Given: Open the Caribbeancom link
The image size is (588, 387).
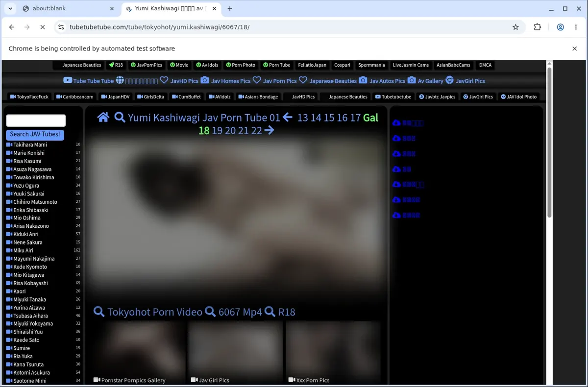Looking at the screenshot, I should point(74,97).
